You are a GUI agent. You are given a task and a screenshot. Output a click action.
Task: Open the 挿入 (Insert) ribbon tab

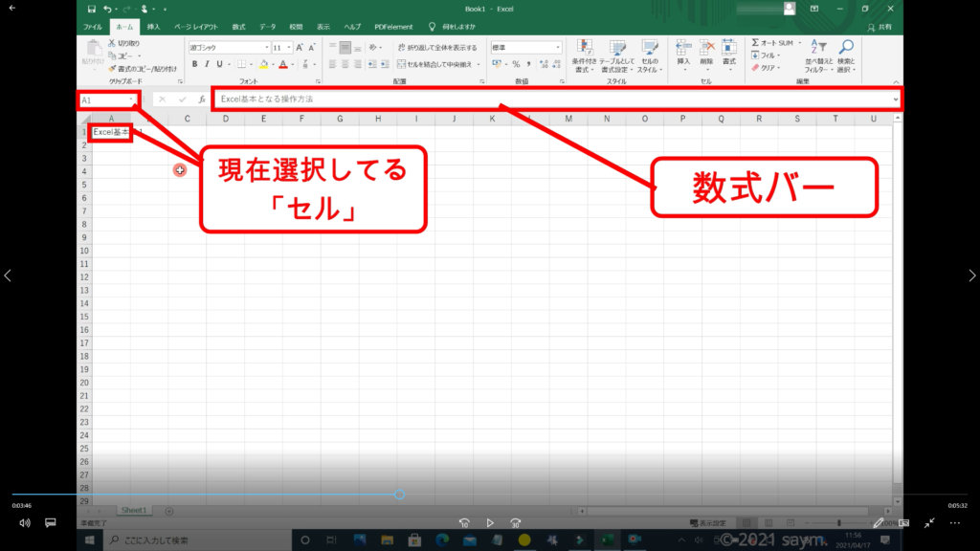click(153, 27)
